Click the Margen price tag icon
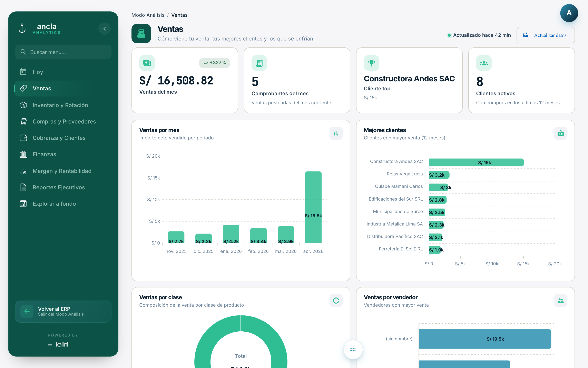This screenshot has width=588, height=368. (x=23, y=171)
